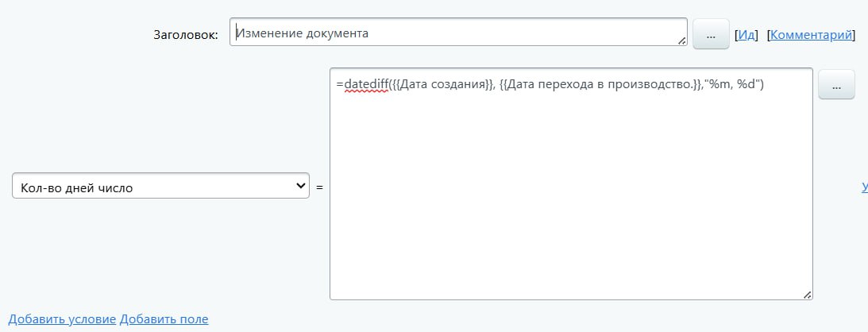This screenshot has width=868, height=332.
Task: Click resize handle of the Заголовок field
Action: point(681,41)
